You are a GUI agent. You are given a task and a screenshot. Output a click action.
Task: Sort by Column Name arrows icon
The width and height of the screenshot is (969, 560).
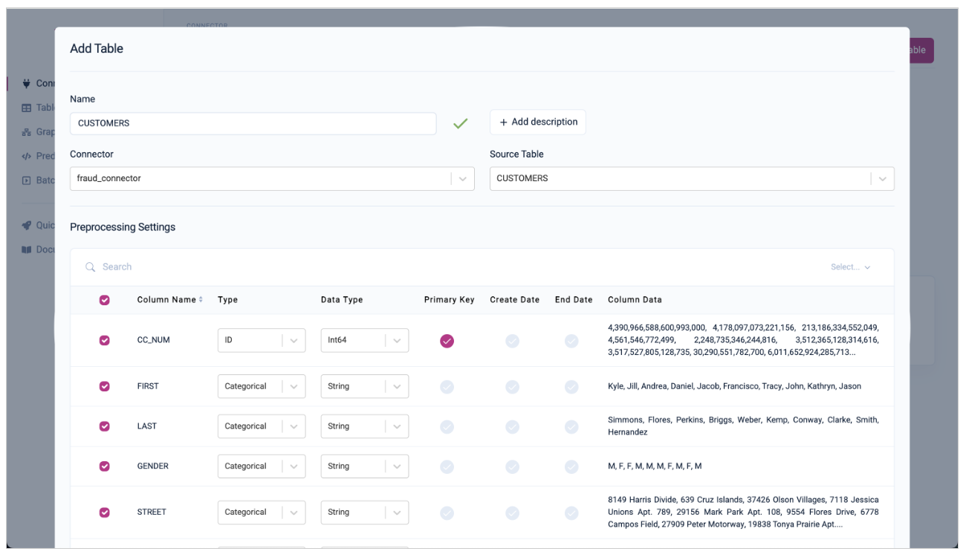pyautogui.click(x=201, y=299)
